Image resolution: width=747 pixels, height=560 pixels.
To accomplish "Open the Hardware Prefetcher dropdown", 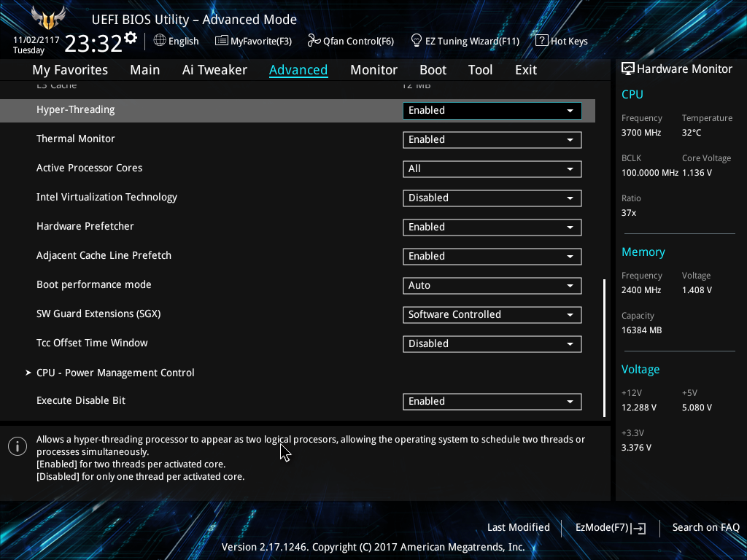I will point(492,227).
